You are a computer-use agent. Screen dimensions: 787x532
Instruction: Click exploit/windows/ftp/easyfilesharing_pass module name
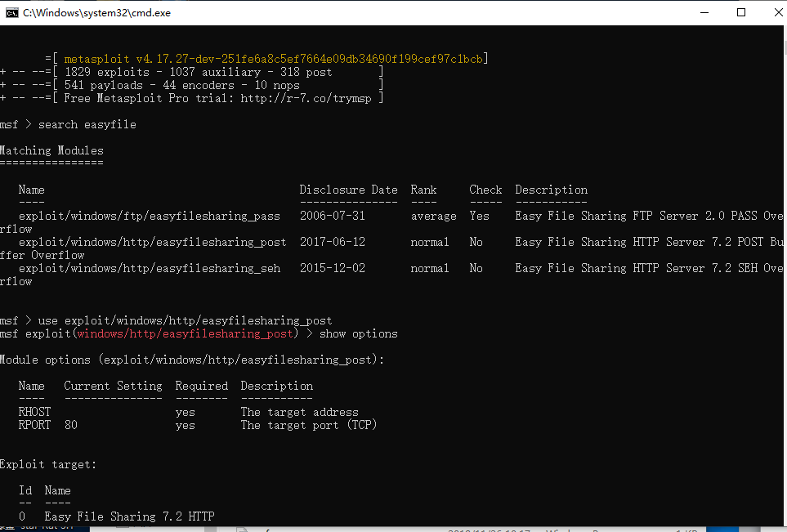149,216
